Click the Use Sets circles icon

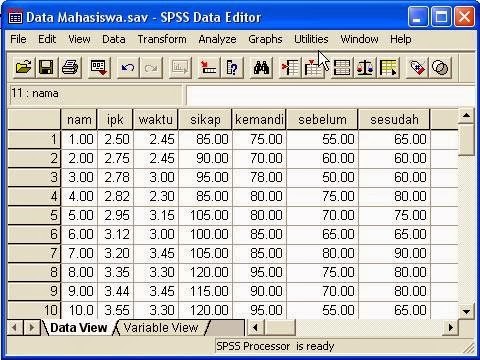tap(440, 68)
